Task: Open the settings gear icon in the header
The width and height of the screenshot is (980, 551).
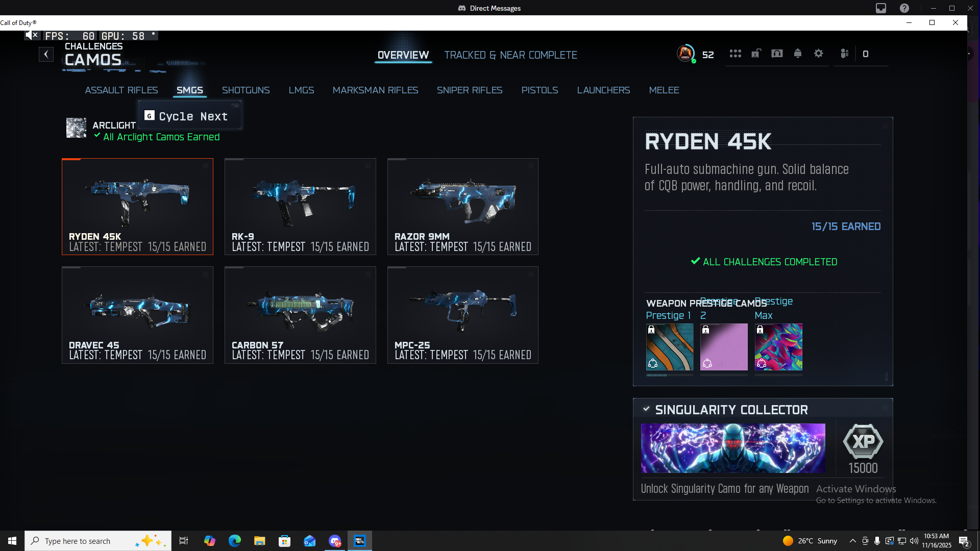Action: (819, 54)
